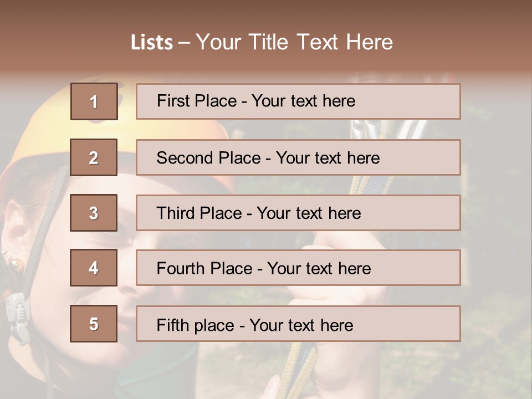Viewport: 532px width, 399px height.
Task: Click the number 1 box
Action: tap(94, 101)
